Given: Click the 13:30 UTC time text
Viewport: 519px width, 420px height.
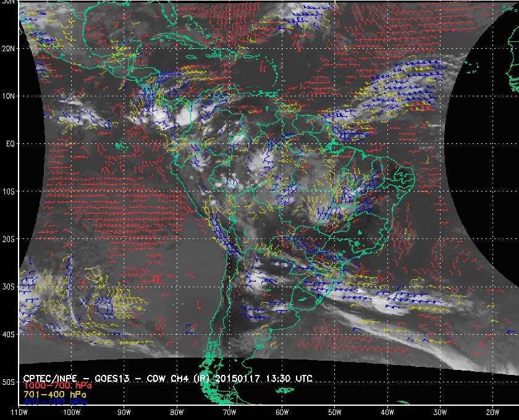Looking at the screenshot, I should point(289,378).
